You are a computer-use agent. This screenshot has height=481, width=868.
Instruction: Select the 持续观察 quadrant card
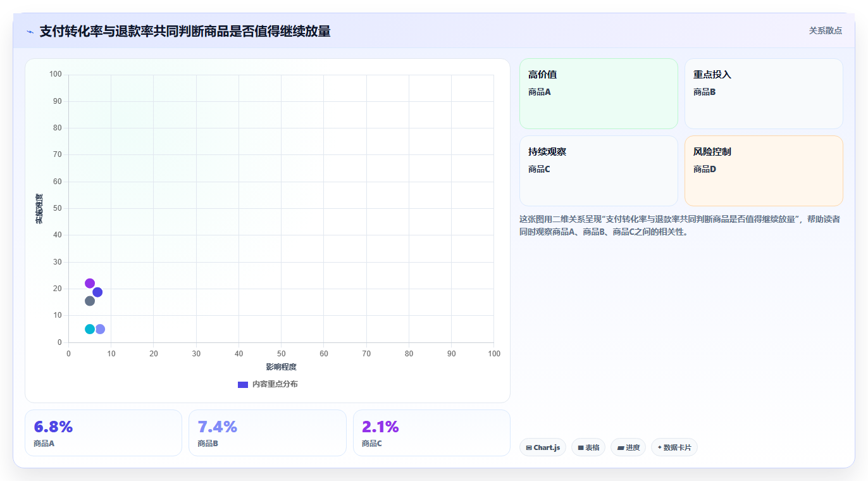point(598,171)
